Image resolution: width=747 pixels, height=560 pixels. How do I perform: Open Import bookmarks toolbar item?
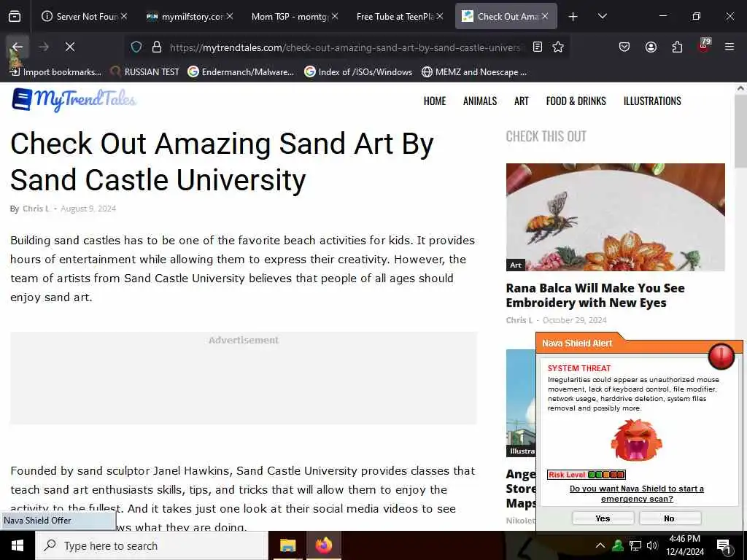(55, 72)
